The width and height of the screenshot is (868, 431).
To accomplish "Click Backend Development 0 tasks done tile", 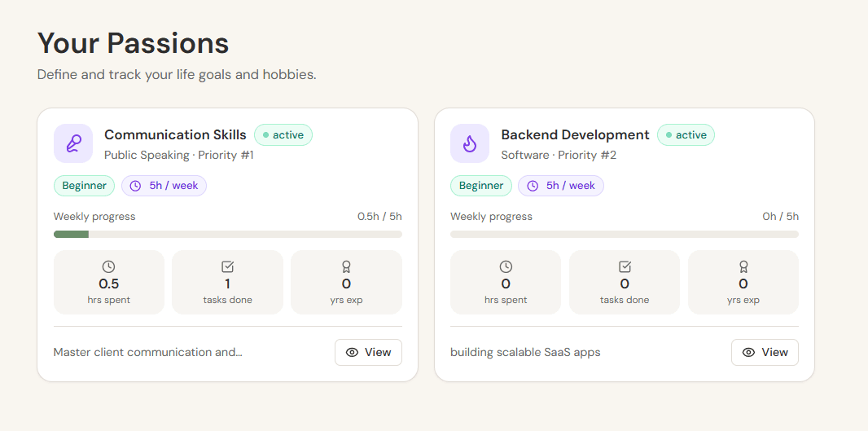I will pos(625,283).
